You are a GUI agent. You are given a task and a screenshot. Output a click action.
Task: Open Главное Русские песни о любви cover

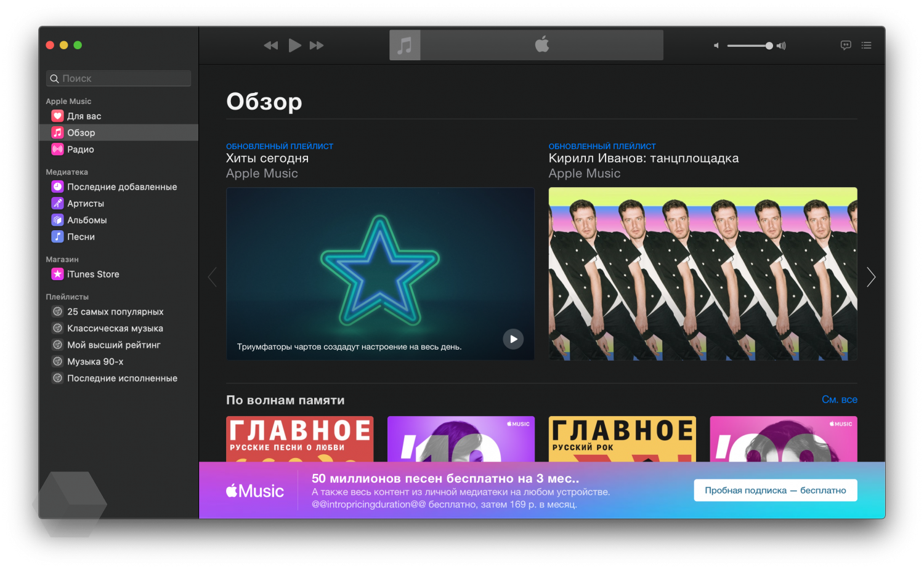(x=300, y=439)
